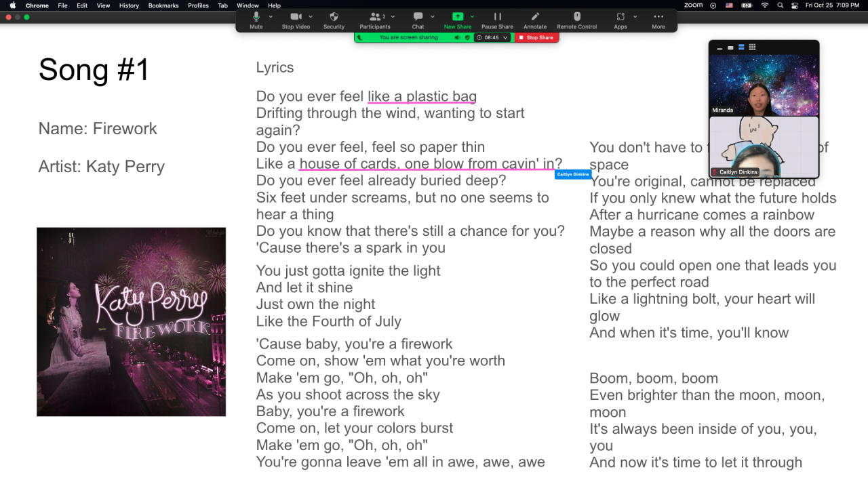
Task: Open the Chrome application menu
Action: click(x=37, y=5)
